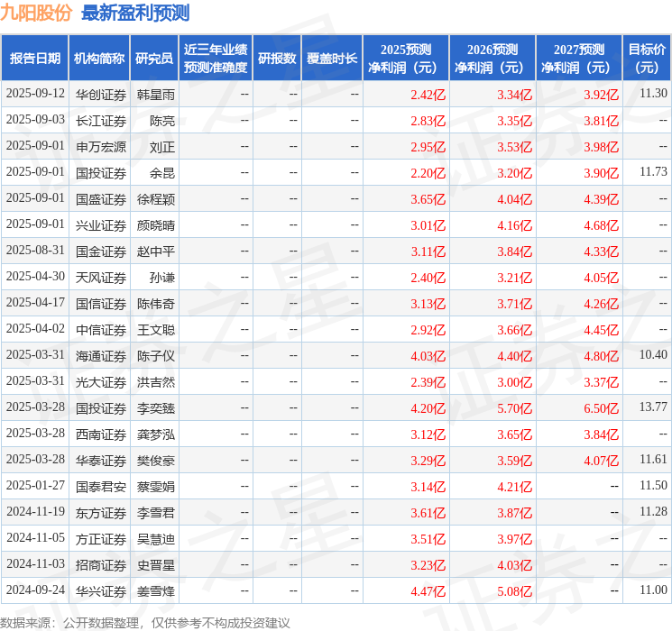Image resolution: width=672 pixels, height=631 pixels.
Task: Select the date 2025-04-30
Action: [35, 277]
